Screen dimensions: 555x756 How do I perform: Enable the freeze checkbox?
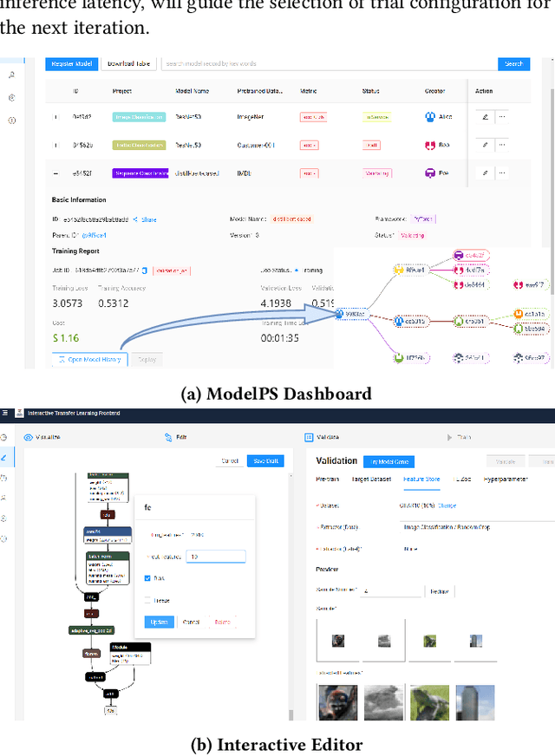tap(147, 600)
